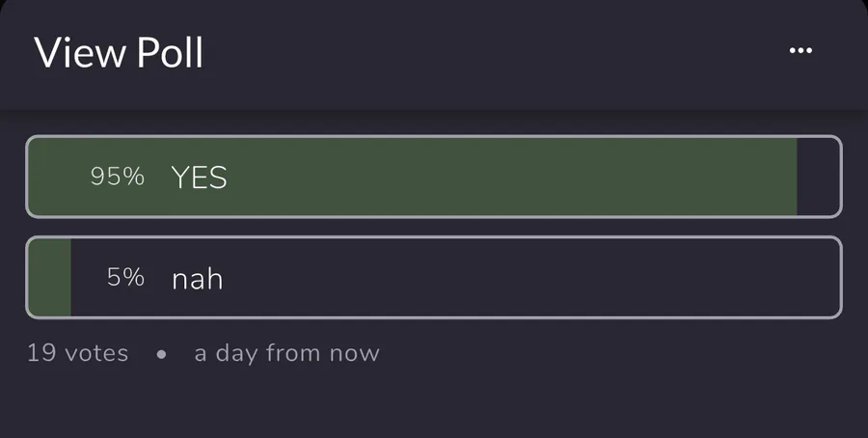The image size is (868, 438).
Task: Click the bullet separator after 19 votes
Action: (161, 354)
